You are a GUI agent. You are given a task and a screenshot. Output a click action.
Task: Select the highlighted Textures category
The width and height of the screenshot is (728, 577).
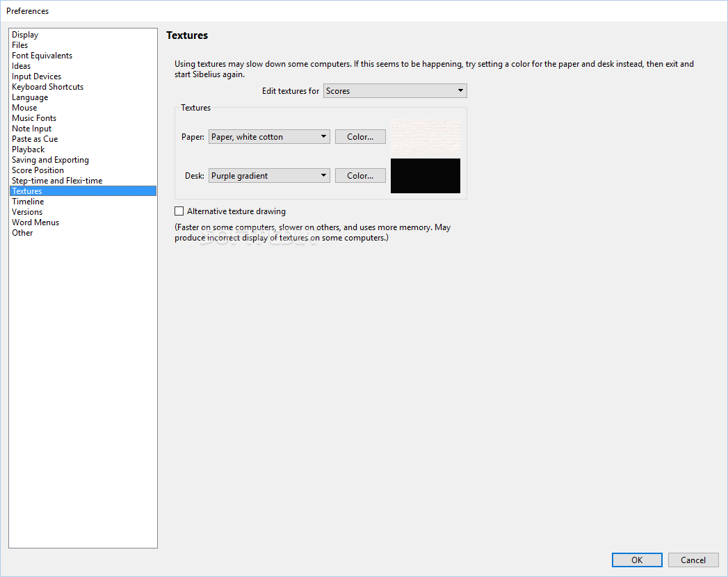click(83, 190)
